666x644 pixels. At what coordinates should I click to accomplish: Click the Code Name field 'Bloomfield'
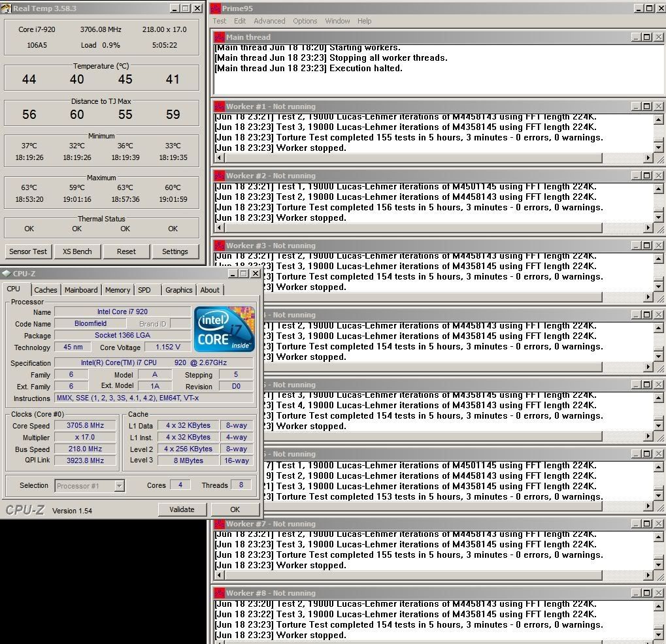90,323
